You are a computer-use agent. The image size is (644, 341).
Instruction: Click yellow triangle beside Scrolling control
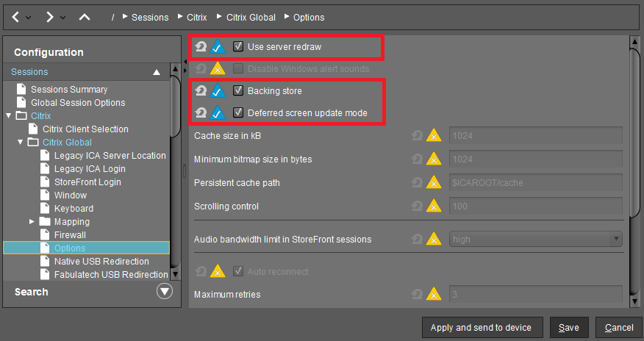434,207
